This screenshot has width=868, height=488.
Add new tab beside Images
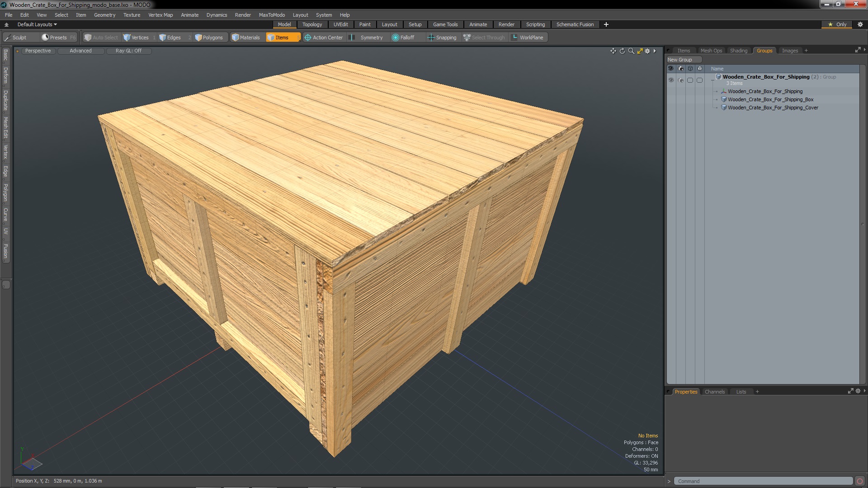click(x=806, y=51)
